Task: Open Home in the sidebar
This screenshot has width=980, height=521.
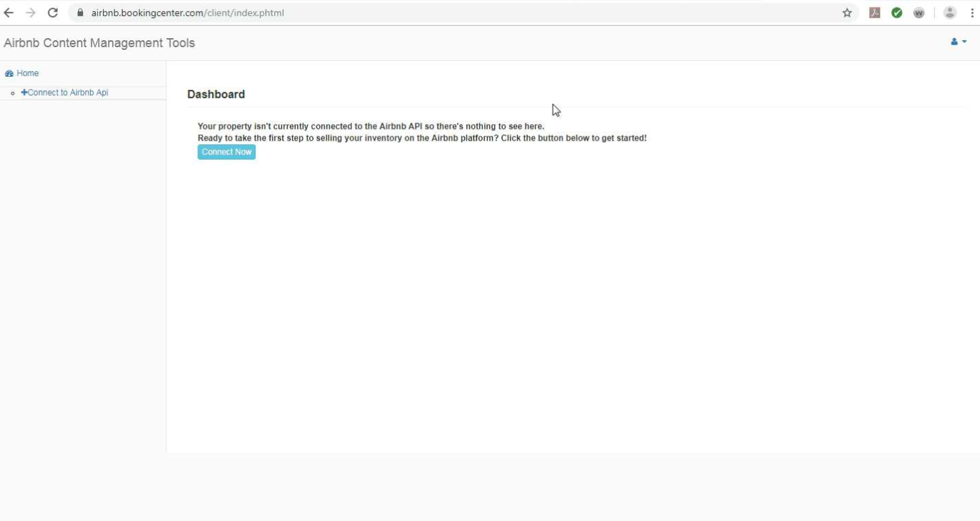Action: click(x=28, y=73)
